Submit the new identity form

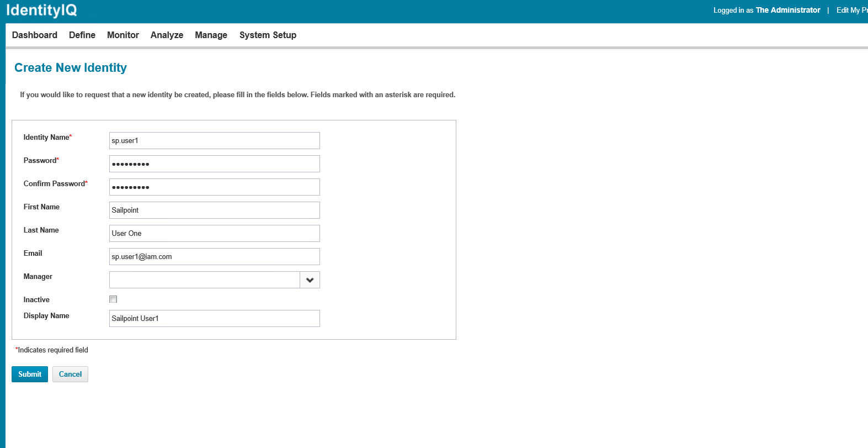click(x=30, y=374)
